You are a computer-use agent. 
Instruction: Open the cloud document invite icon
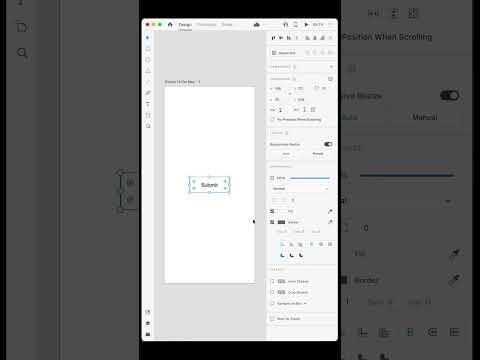click(x=257, y=25)
